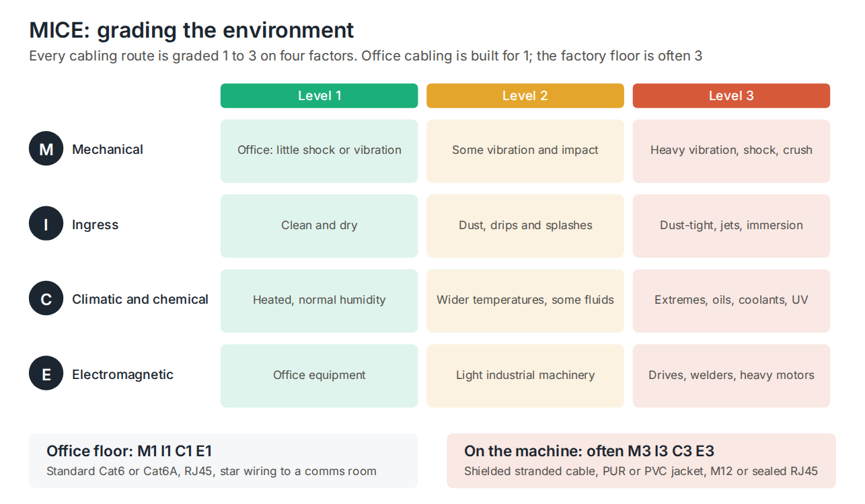The height and width of the screenshot is (504, 865).
Task: Click the Climatic and chemical label
Action: [x=140, y=299]
